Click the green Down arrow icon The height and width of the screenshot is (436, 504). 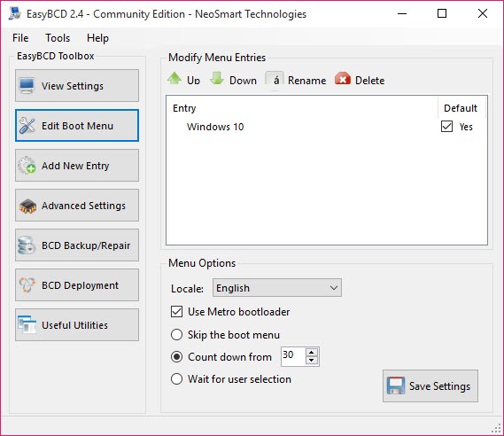point(217,79)
